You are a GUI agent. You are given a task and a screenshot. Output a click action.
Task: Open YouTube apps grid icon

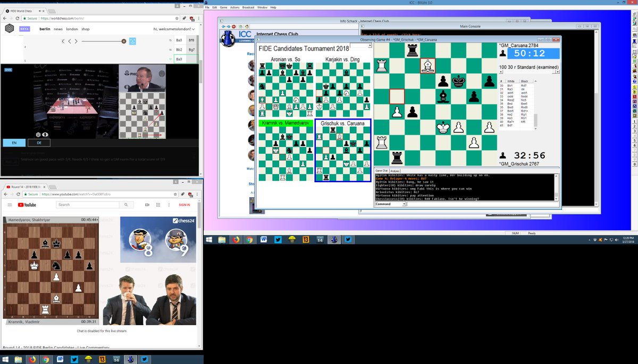[157, 205]
